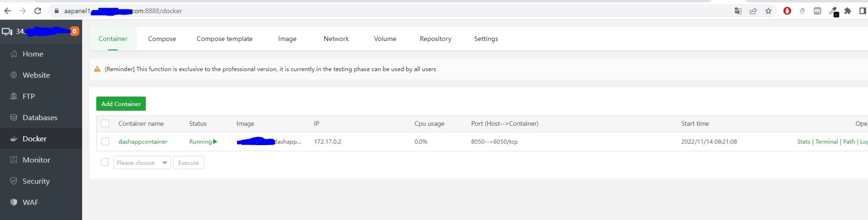
Task: Open the "Please choose" batch dropdown
Action: point(142,163)
